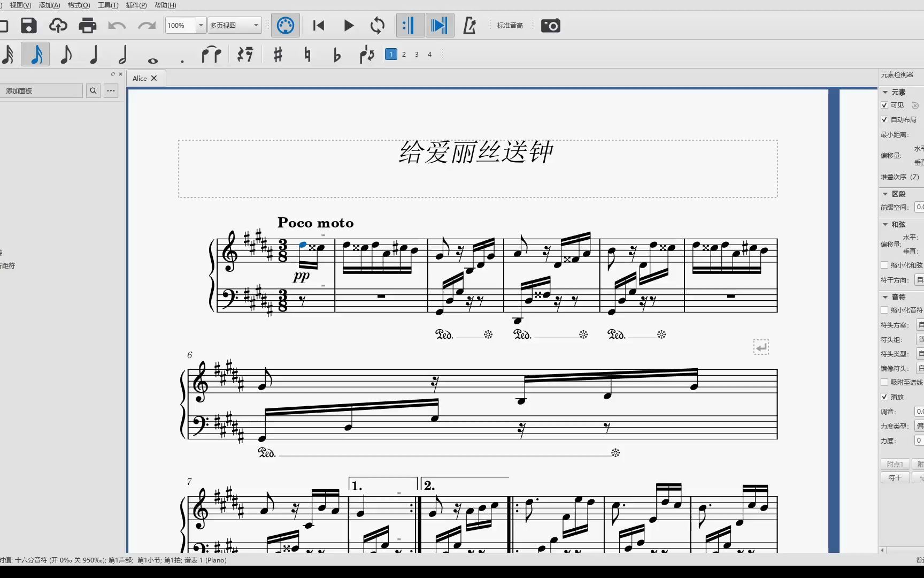The image size is (924, 578).
Task: Open zoom level dropdown
Action: click(x=201, y=25)
